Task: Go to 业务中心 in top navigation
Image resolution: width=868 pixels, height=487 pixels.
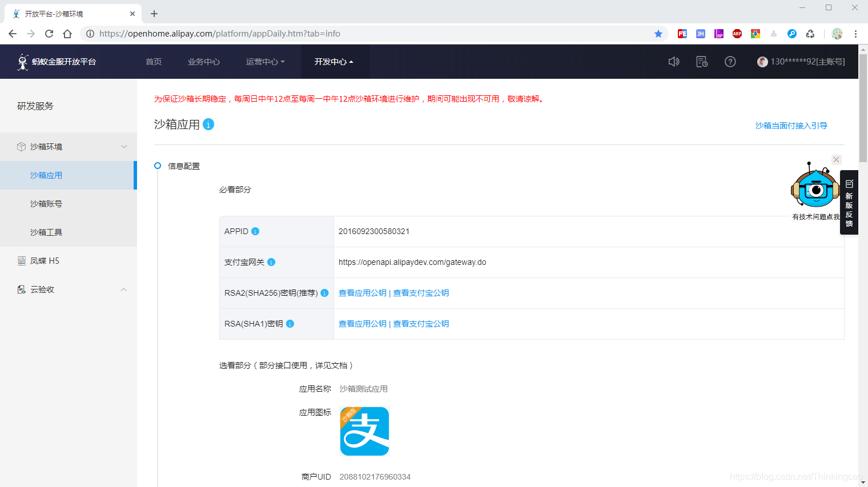Action: click(204, 62)
